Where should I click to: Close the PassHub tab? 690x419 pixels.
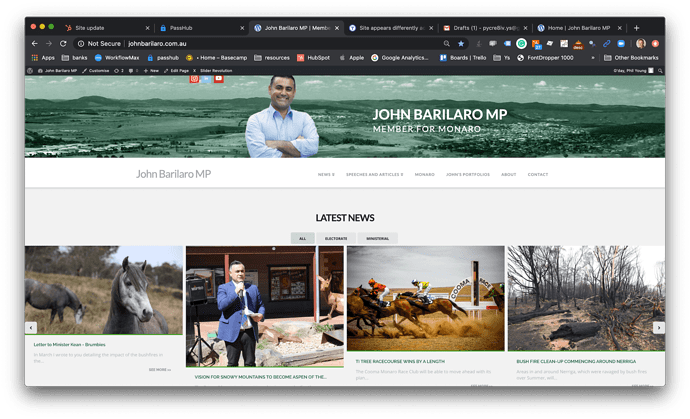pyautogui.click(x=242, y=28)
